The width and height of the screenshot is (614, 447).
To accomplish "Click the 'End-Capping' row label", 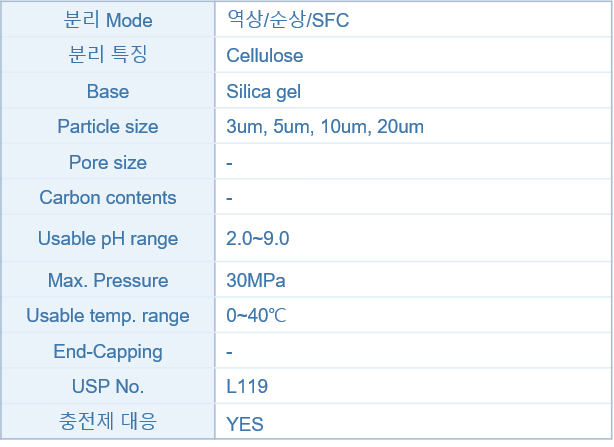I will 108,351.
